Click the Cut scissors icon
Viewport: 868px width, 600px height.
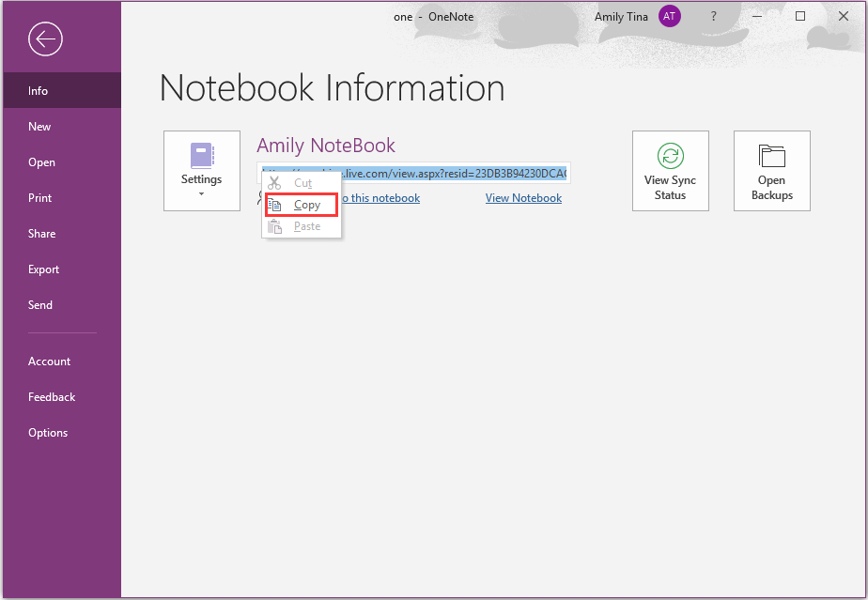(273, 181)
